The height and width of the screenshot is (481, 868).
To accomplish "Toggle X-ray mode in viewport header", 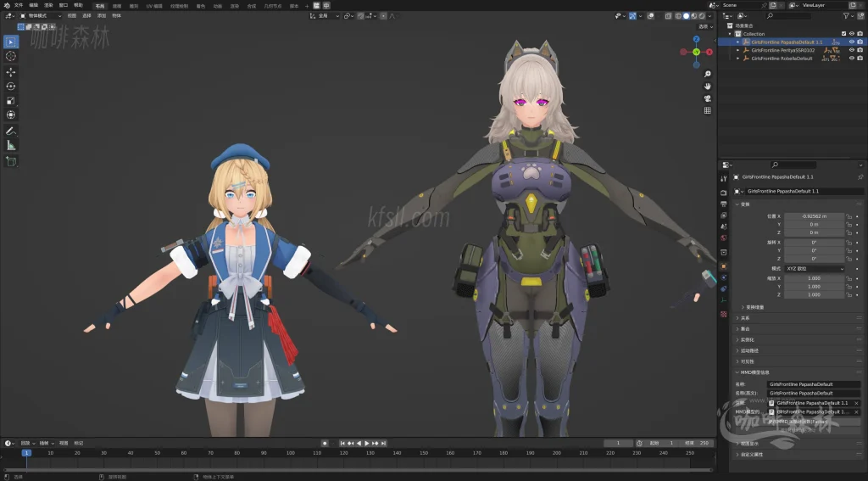I will pos(668,16).
